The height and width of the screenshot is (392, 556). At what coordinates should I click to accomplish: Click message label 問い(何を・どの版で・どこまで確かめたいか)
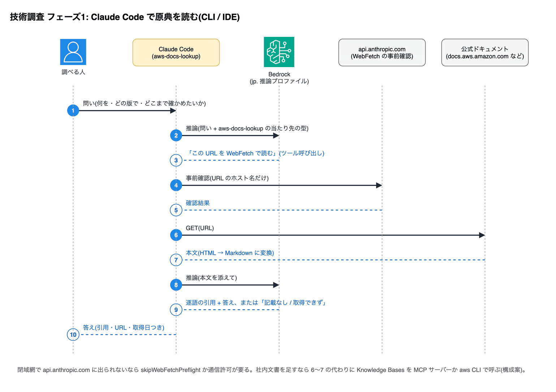145,103
